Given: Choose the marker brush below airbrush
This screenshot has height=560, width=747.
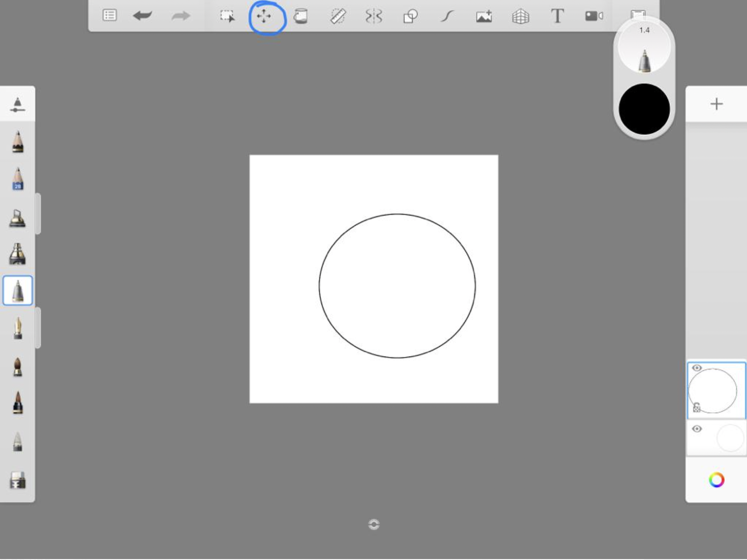Looking at the screenshot, I should click(x=18, y=254).
